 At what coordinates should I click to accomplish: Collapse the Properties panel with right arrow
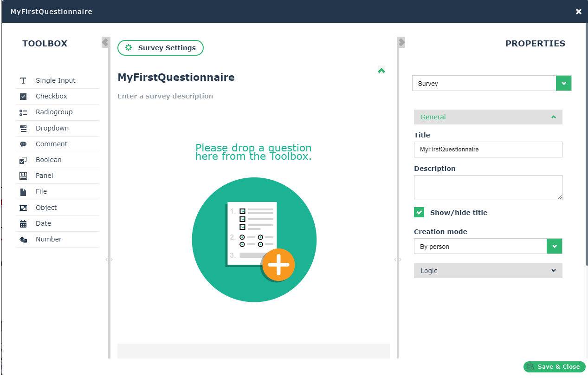click(x=401, y=42)
